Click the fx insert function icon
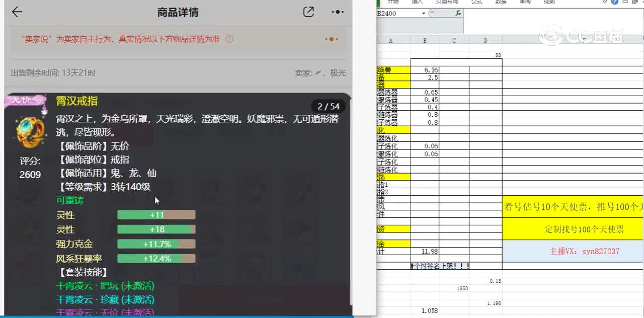 tap(457, 13)
